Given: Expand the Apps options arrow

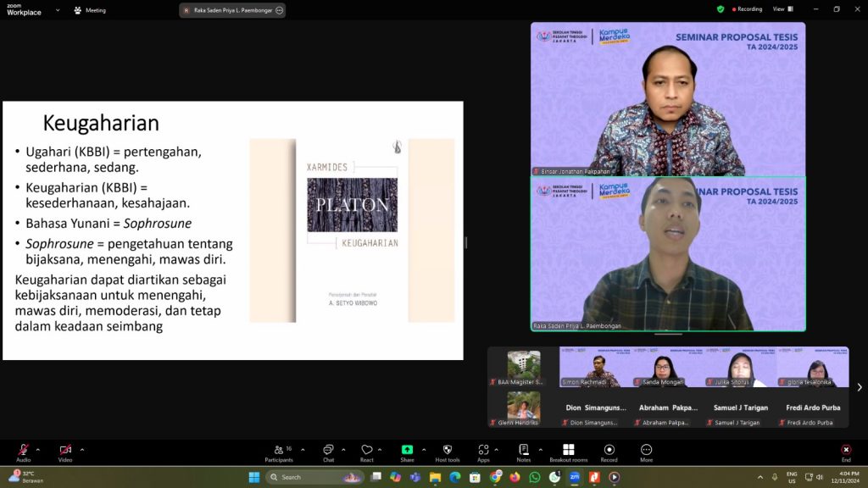Looking at the screenshot, I should click(x=496, y=450).
